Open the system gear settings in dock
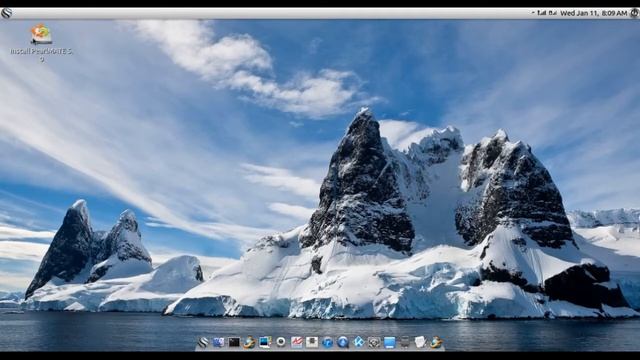The height and width of the screenshot is (360, 640). pos(374,342)
